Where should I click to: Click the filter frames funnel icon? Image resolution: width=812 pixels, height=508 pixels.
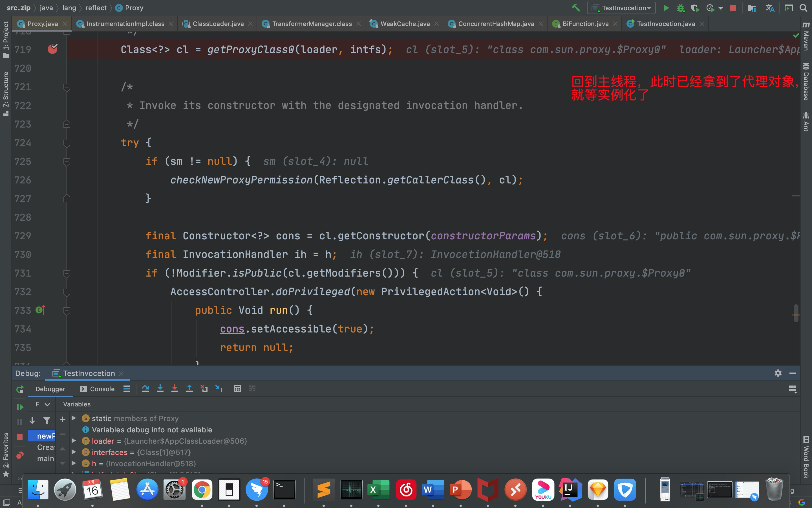(47, 420)
